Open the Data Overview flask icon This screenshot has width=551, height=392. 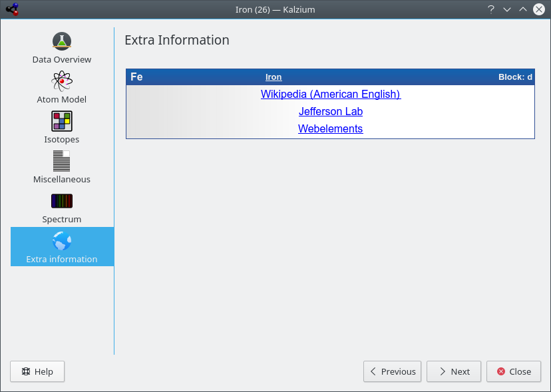point(62,41)
